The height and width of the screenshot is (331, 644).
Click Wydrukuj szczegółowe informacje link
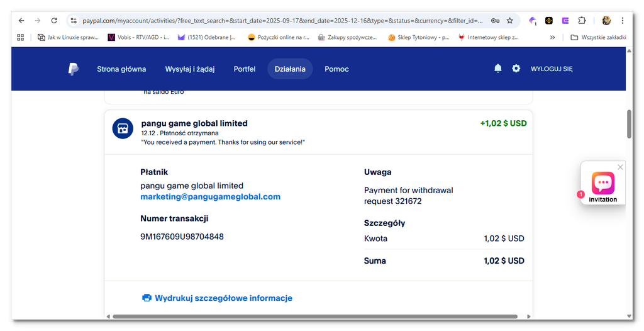click(x=223, y=298)
